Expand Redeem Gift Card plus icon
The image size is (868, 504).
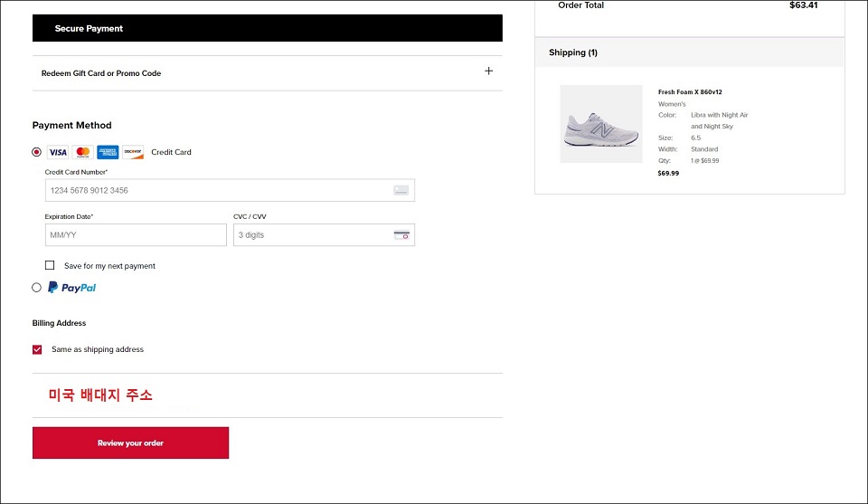point(488,71)
